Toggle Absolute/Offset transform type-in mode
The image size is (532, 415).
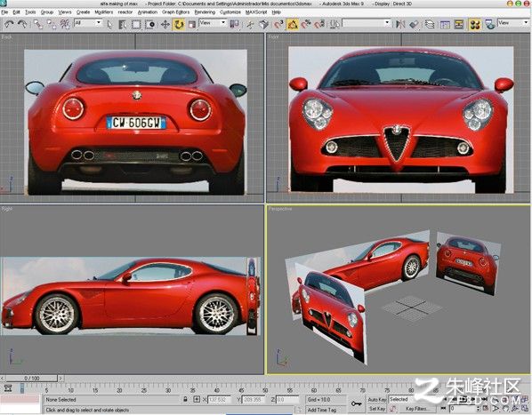point(197,399)
